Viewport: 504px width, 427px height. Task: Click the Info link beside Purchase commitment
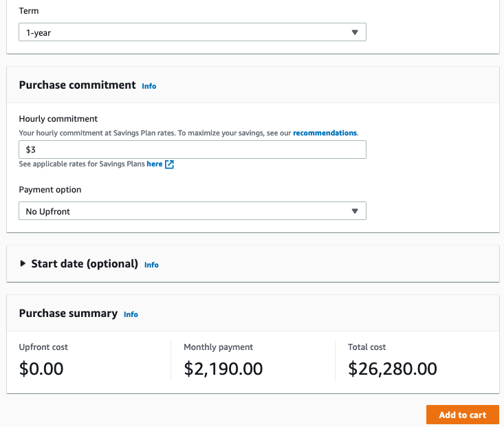tap(149, 86)
